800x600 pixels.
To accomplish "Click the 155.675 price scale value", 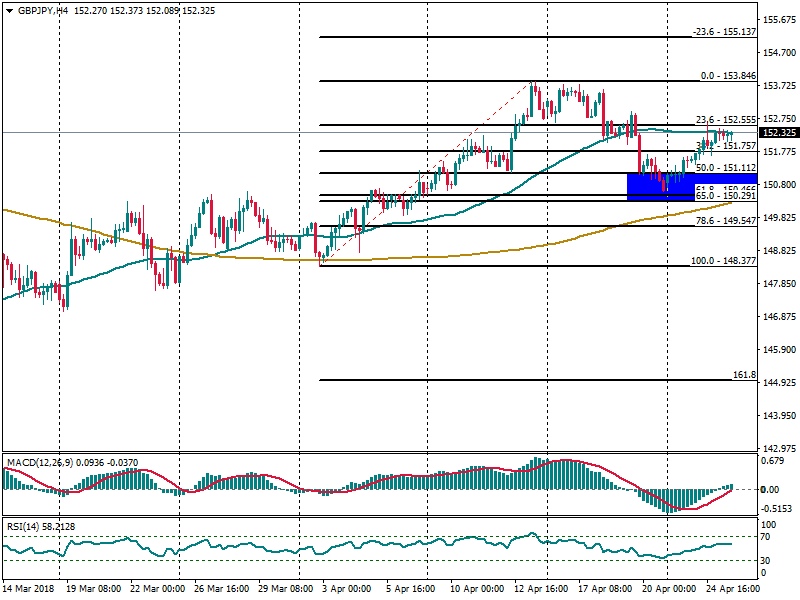I will click(x=777, y=20).
